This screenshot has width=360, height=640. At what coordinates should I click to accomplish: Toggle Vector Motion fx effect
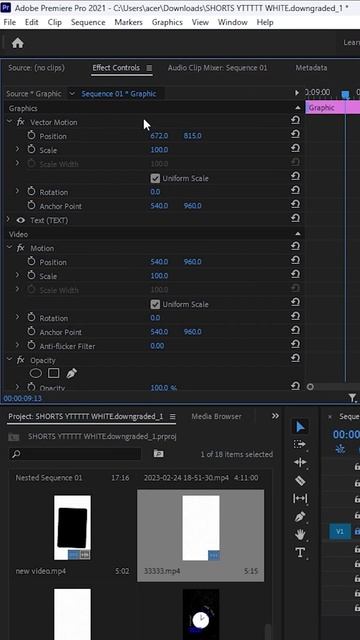point(21,122)
